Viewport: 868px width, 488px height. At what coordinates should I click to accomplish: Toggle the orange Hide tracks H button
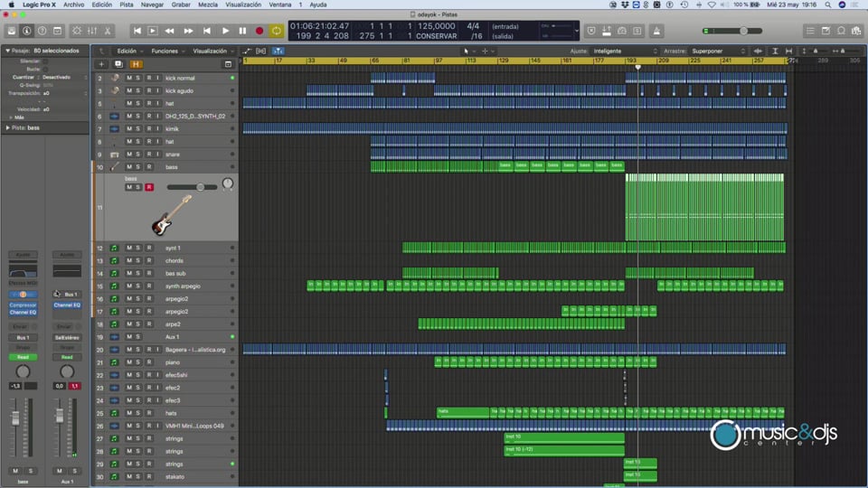135,64
